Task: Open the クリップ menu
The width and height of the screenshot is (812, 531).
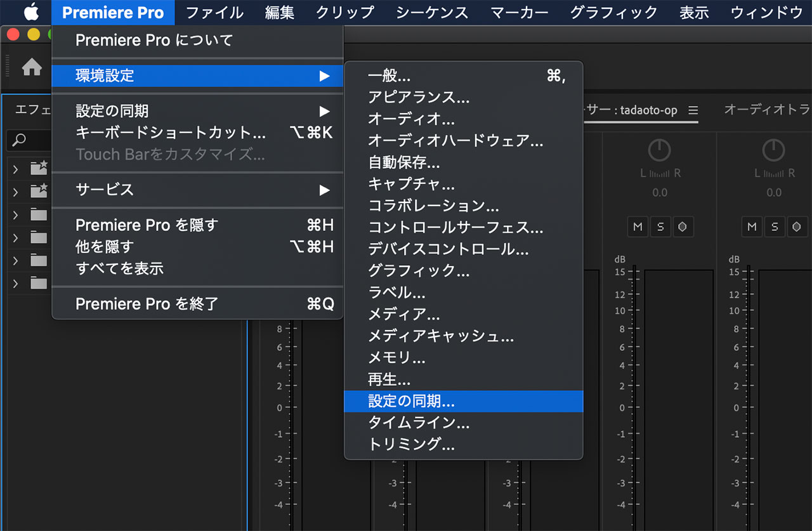Action: tap(345, 12)
